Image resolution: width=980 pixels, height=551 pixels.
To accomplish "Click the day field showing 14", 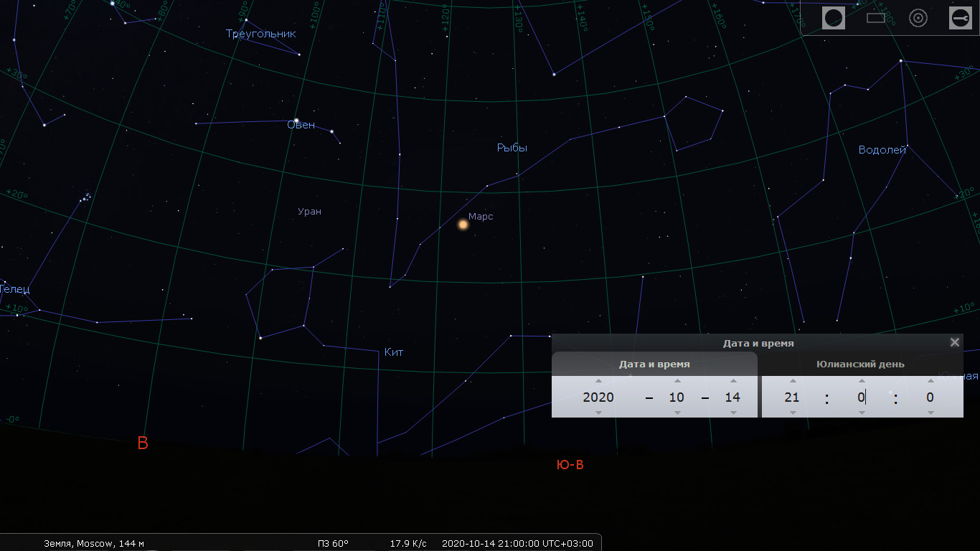I will click(x=732, y=397).
